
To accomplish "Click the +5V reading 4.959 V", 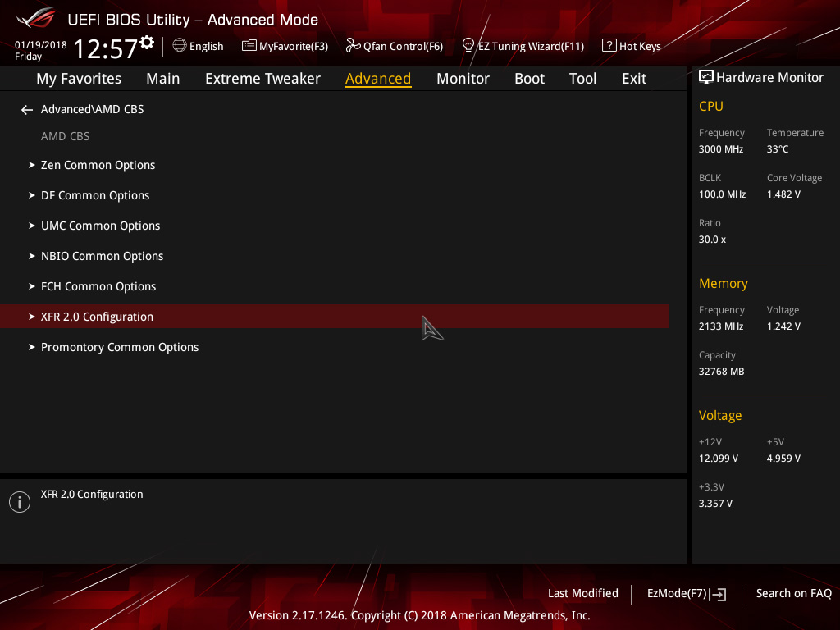I will click(x=783, y=459).
